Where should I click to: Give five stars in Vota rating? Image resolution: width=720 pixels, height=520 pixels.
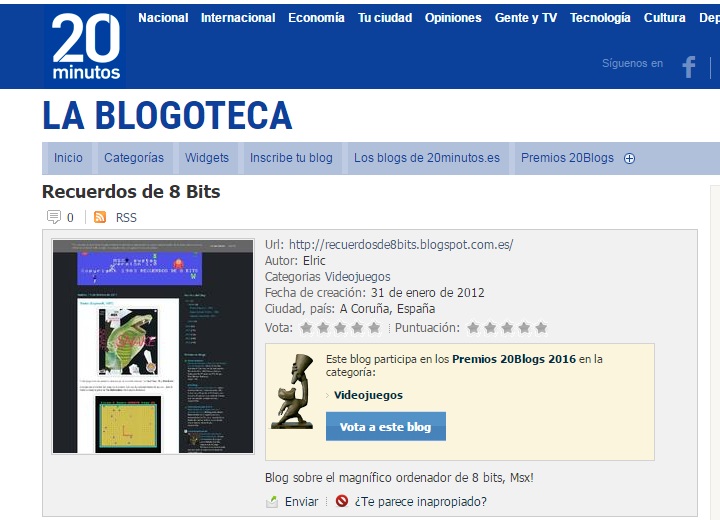pyautogui.click(x=374, y=328)
